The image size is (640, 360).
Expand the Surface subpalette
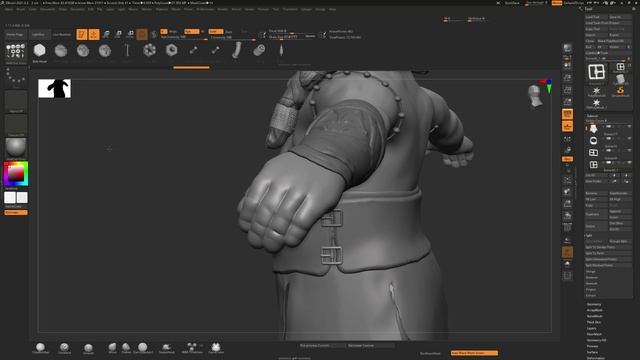point(592,352)
